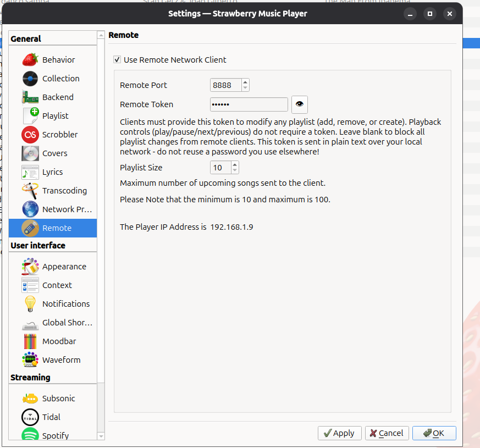Open the Spotify logo icon
This screenshot has height=448, width=480.
(x=30, y=434)
